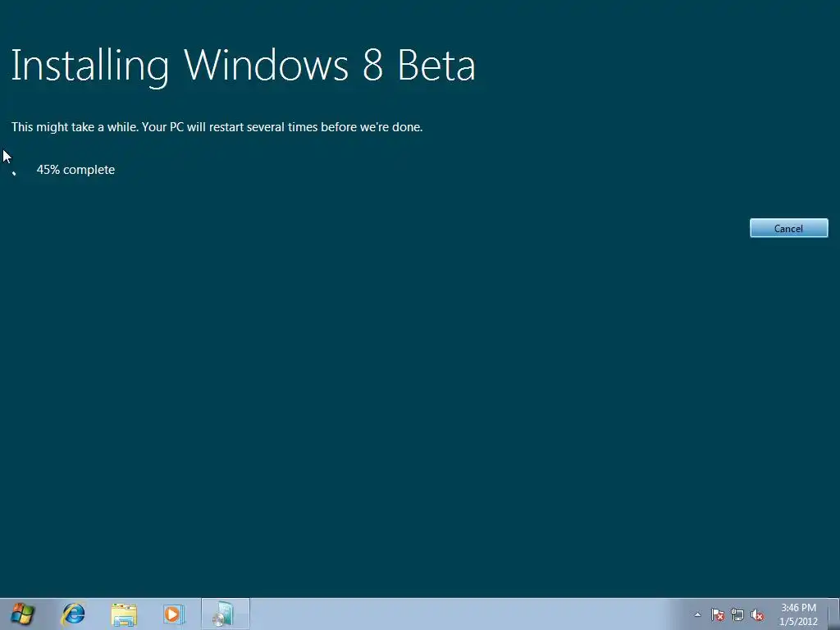Click the Show desktop strip
The image size is (840, 630).
click(834, 614)
